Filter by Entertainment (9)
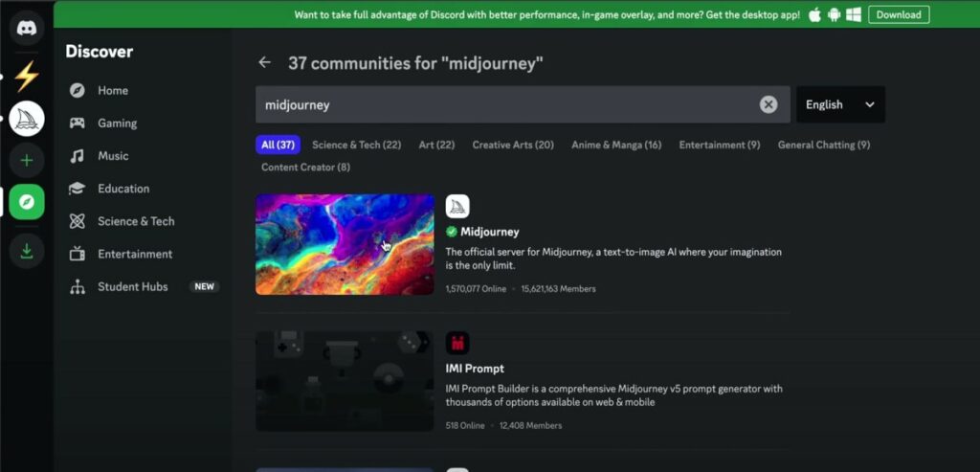Screen dimensions: 980x472 (720, 145)
